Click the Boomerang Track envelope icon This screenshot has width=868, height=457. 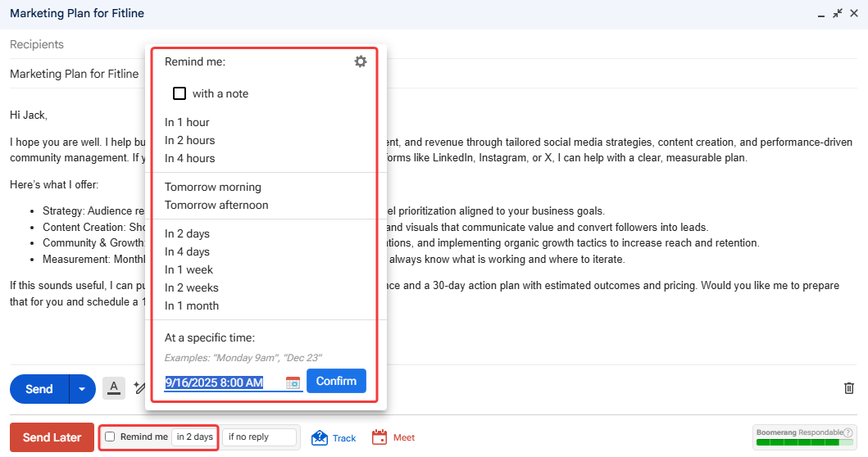pos(320,437)
